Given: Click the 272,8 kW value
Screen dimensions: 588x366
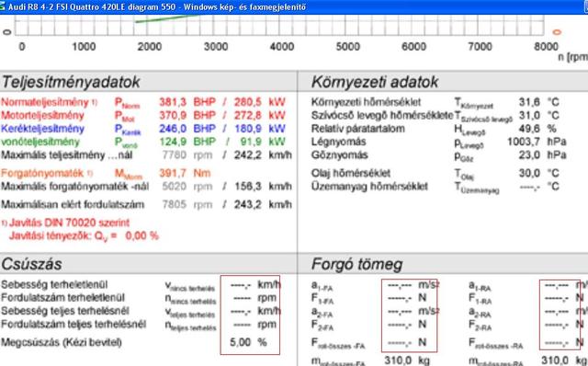Looking at the screenshot, I should (259, 115).
